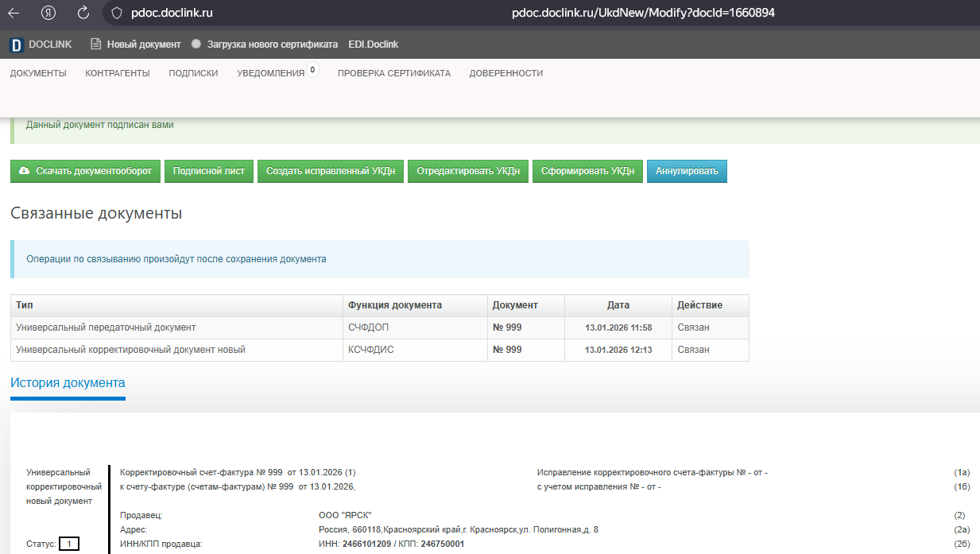Image resolution: width=980 pixels, height=554 pixels.
Task: Click the date 13.01.2026 12:13
Action: pos(618,350)
